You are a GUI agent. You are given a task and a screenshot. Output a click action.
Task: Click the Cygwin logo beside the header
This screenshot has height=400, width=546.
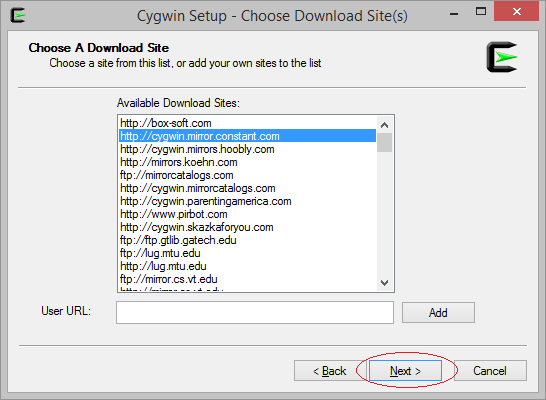tap(502, 57)
